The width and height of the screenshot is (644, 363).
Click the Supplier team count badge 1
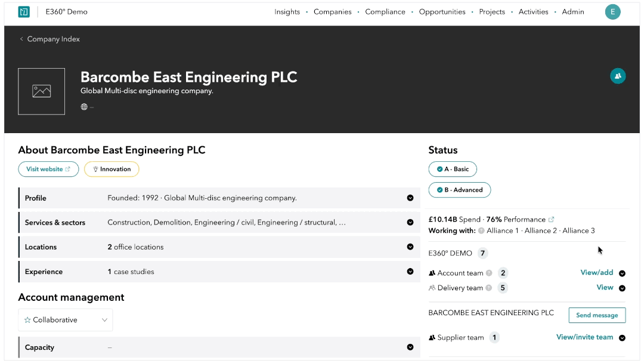click(x=494, y=337)
